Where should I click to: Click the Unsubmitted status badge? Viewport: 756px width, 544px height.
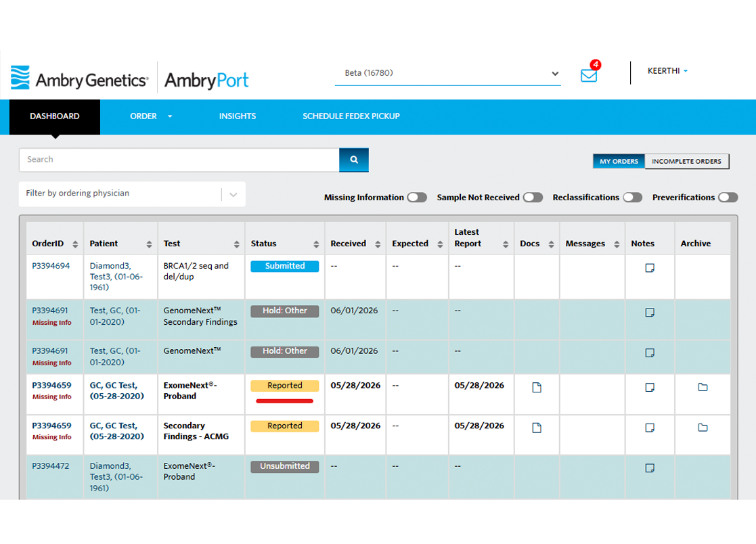(x=284, y=466)
